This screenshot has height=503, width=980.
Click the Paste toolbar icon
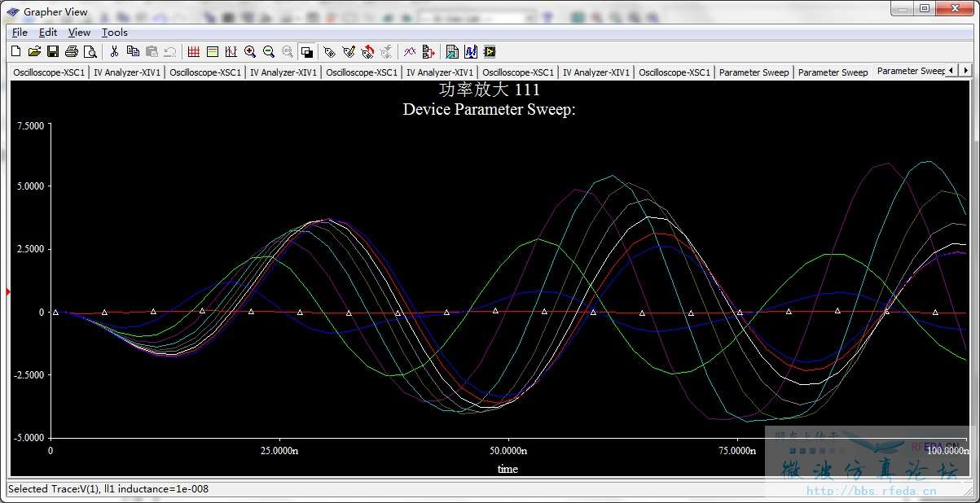(152, 51)
